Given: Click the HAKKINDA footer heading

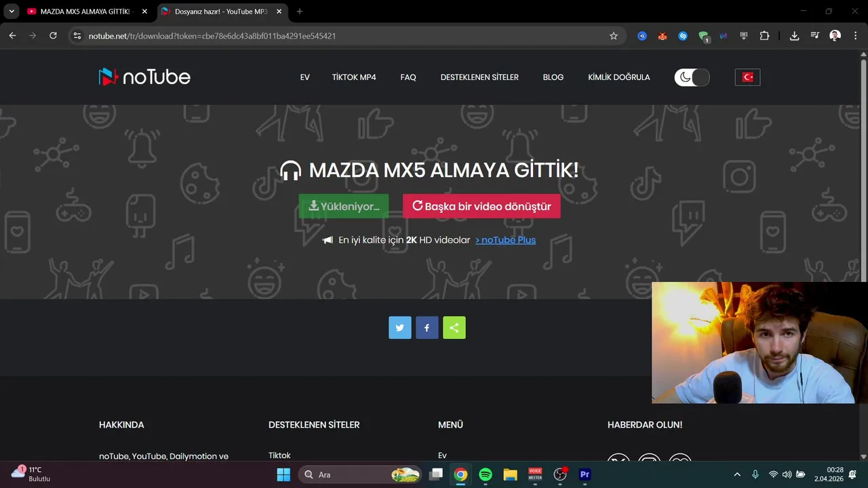Looking at the screenshot, I should point(121,425).
